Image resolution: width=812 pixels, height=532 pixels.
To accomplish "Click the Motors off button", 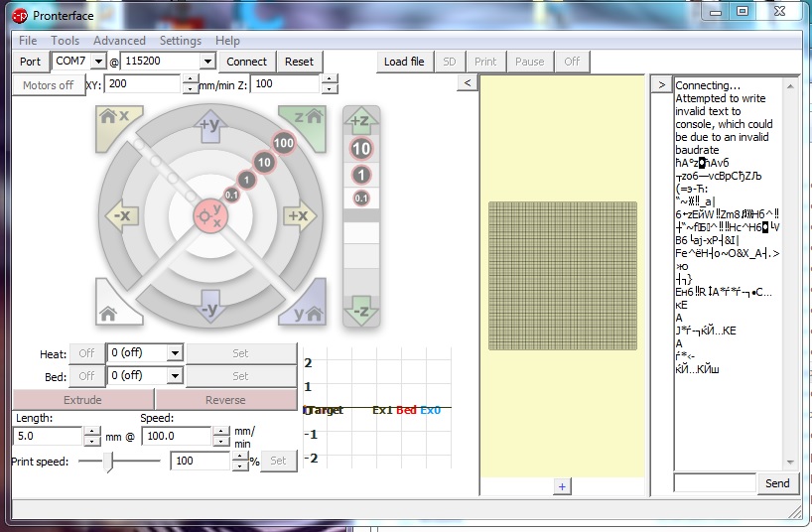I will [x=48, y=85].
